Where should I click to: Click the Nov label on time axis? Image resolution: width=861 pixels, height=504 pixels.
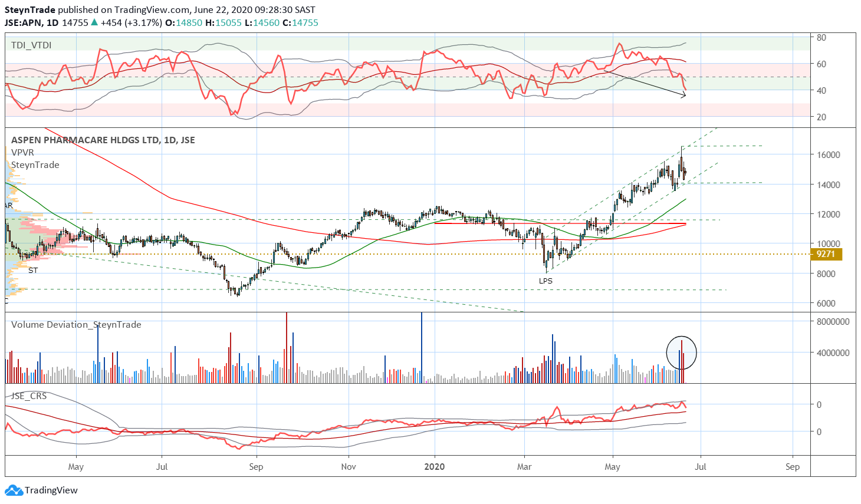click(x=349, y=467)
